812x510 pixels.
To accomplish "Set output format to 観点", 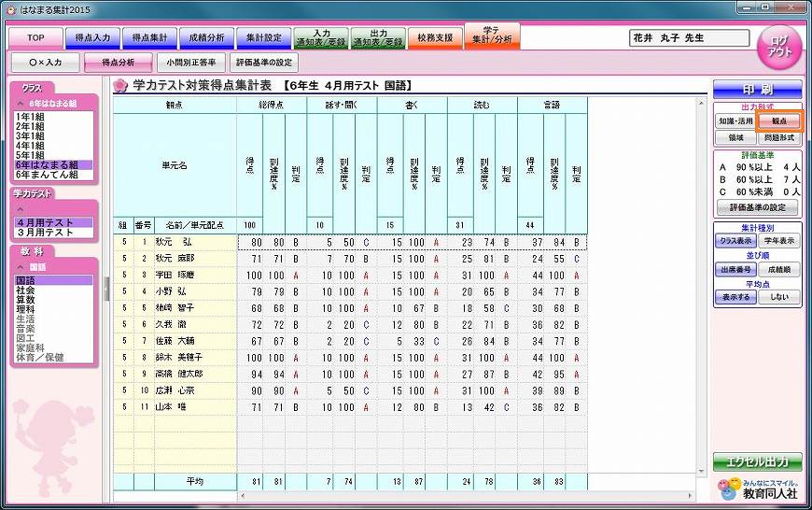I will [778, 120].
